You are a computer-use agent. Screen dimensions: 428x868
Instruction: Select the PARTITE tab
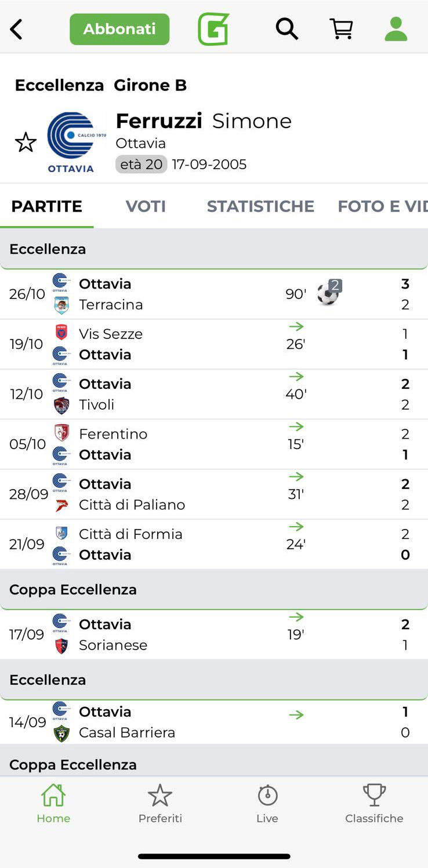pyautogui.click(x=47, y=206)
